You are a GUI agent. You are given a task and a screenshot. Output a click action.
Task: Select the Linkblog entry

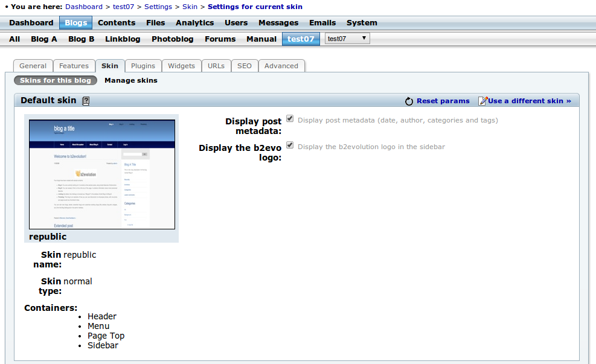[x=123, y=39]
